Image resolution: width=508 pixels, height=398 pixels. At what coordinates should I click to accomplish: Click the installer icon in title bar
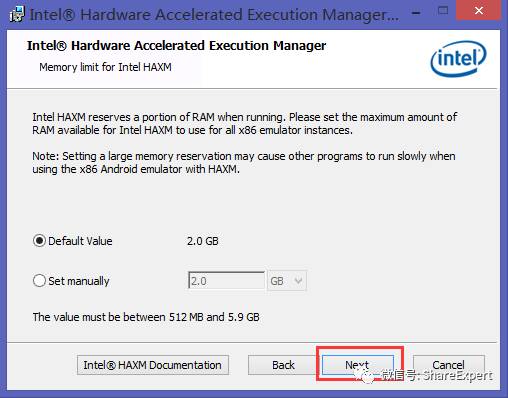[17, 14]
